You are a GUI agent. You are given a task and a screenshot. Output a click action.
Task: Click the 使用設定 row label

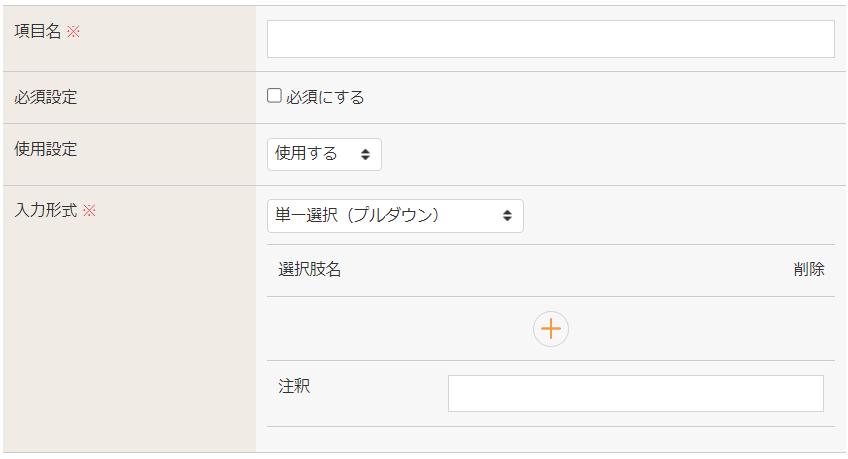coord(46,150)
